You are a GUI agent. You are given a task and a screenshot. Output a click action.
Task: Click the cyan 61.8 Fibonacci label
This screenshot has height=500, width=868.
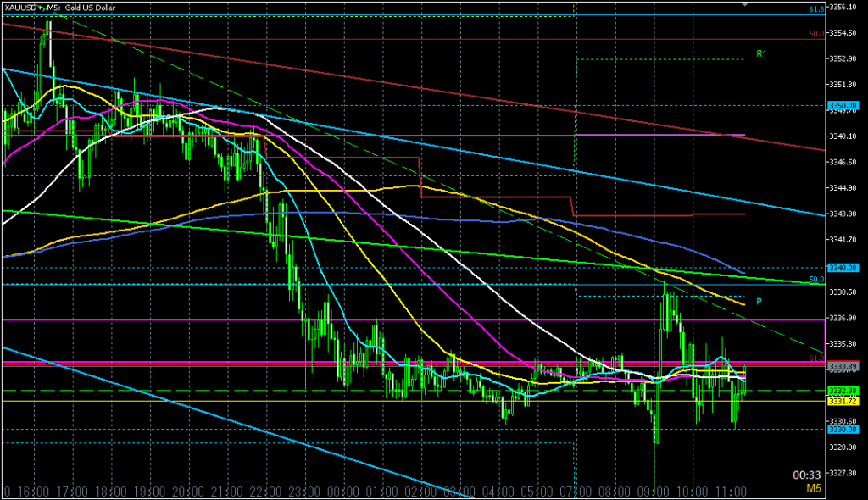816,9
